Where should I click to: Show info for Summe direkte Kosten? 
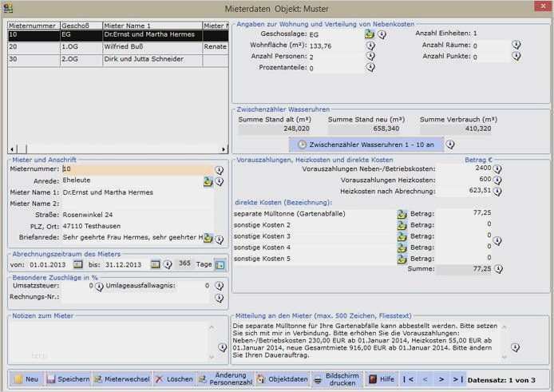point(498,269)
